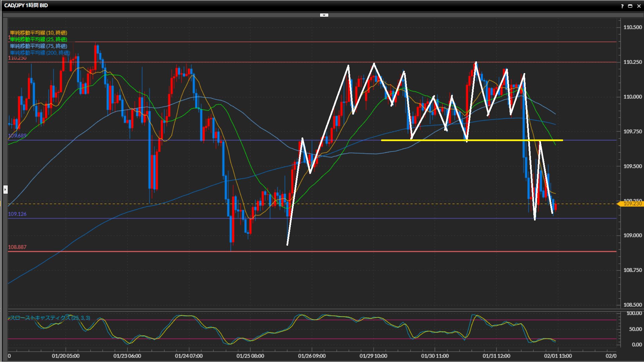Select the 75-period moving average label
Image resolution: width=644 pixels, height=362 pixels.
39,46
